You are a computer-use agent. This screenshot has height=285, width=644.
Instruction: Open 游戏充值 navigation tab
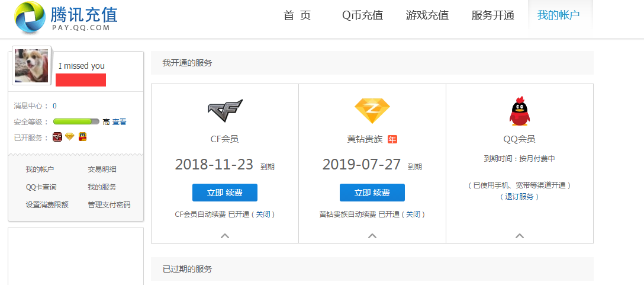coord(427,15)
